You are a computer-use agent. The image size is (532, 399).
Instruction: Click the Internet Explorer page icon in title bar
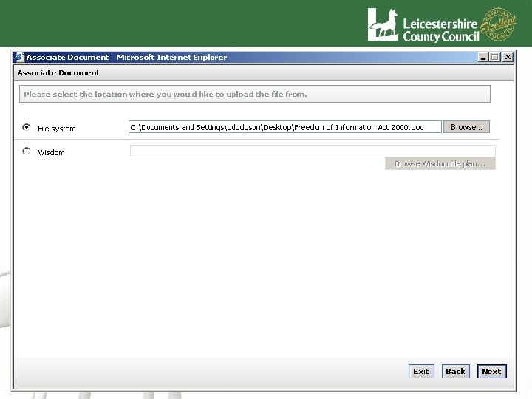pyautogui.click(x=19, y=58)
